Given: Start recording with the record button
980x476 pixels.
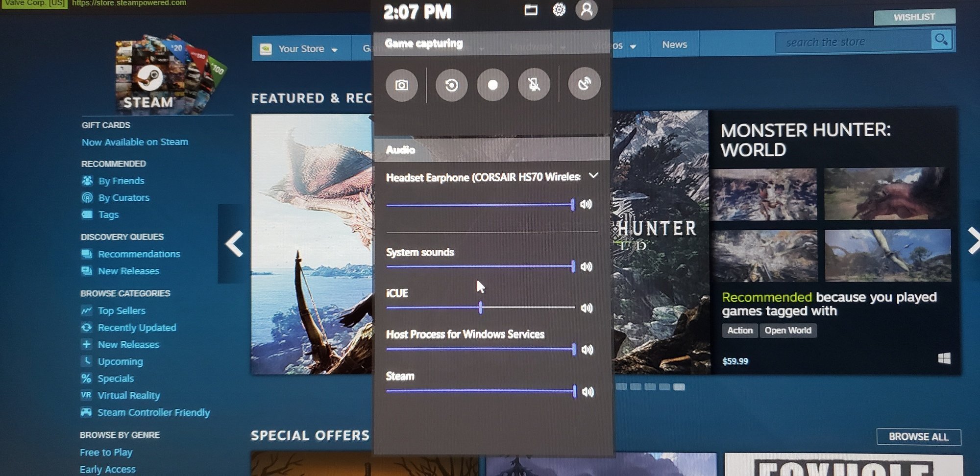Looking at the screenshot, I should (x=492, y=85).
